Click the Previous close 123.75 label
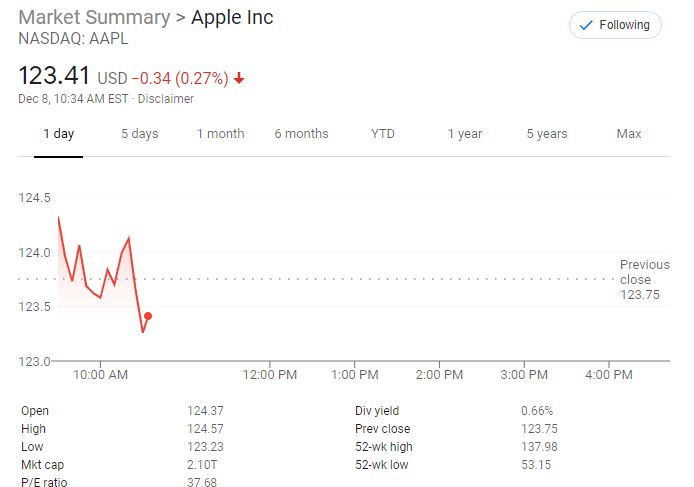694x487 pixels. click(644, 280)
